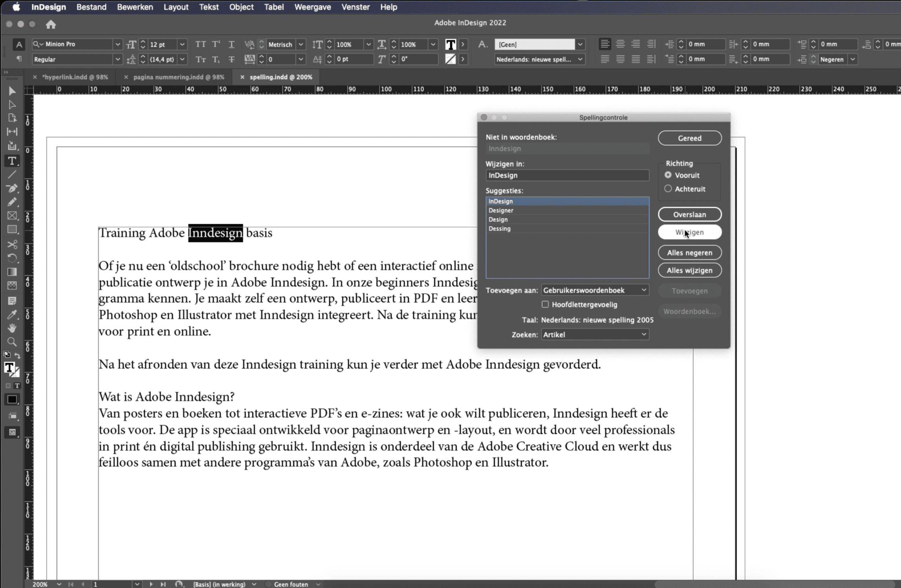This screenshot has width=901, height=588.
Task: Click the Overslaan button
Action: pos(689,214)
